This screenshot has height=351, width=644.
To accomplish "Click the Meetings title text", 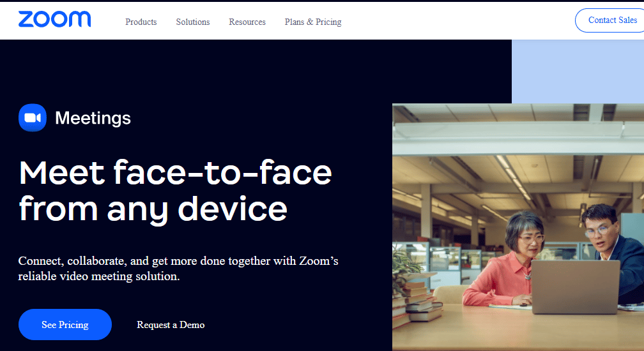I will [x=93, y=118].
